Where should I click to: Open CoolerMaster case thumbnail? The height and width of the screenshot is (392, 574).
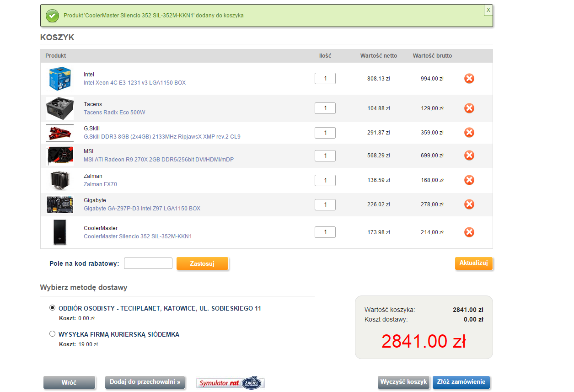click(x=60, y=232)
